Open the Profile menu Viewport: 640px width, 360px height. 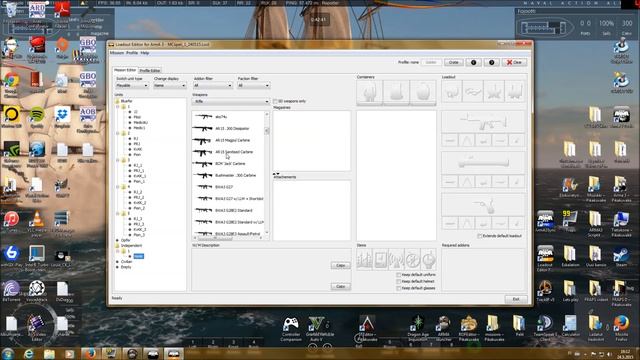(132, 53)
